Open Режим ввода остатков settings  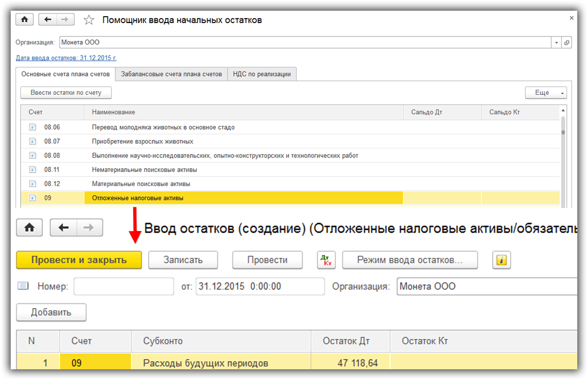coord(410,260)
